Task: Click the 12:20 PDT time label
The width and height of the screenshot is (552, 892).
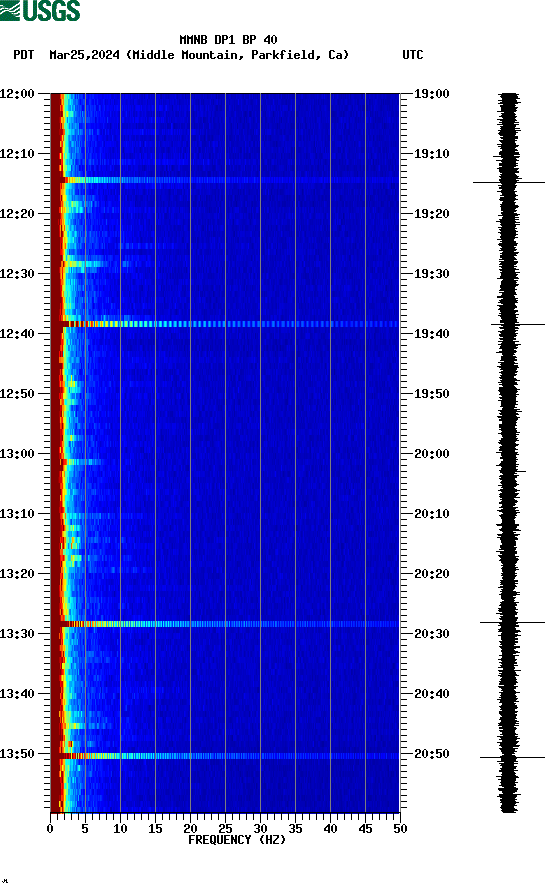Action: [17, 214]
